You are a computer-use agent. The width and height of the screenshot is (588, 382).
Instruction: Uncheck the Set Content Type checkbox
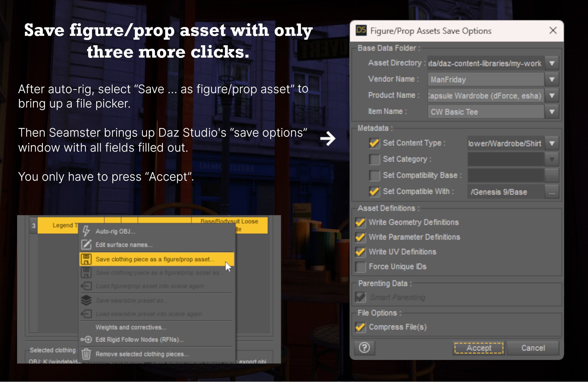pyautogui.click(x=374, y=143)
